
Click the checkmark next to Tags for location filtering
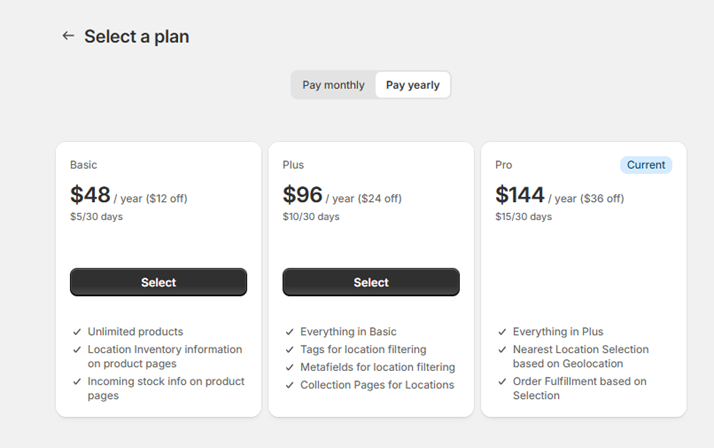[290, 350]
